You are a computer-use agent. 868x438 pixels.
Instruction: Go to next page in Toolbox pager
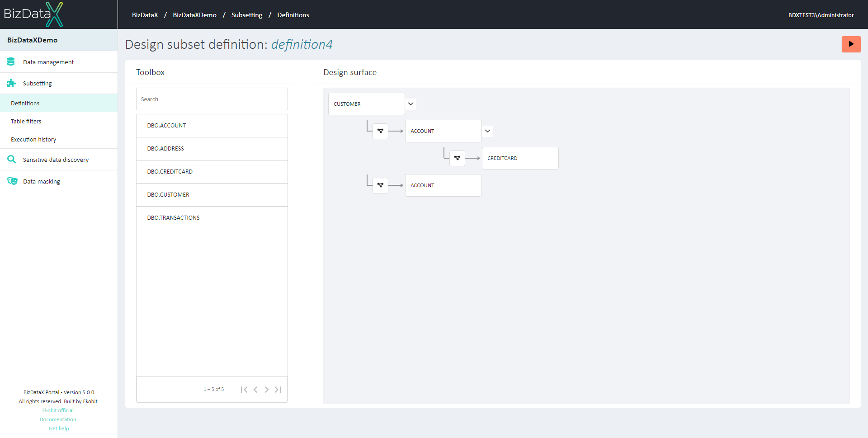(267, 390)
